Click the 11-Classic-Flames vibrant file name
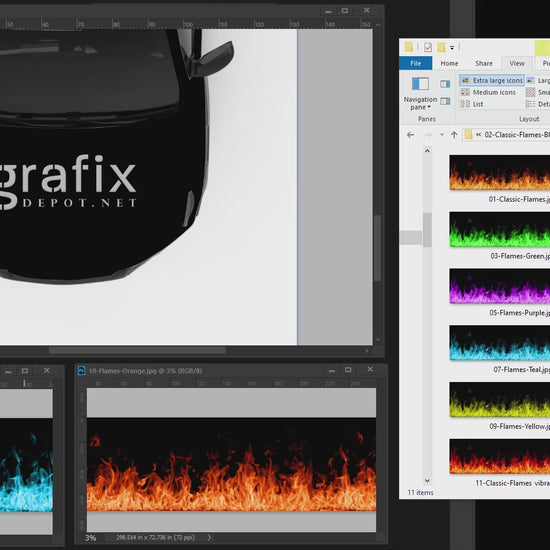The height and width of the screenshot is (550, 550). coord(512,483)
